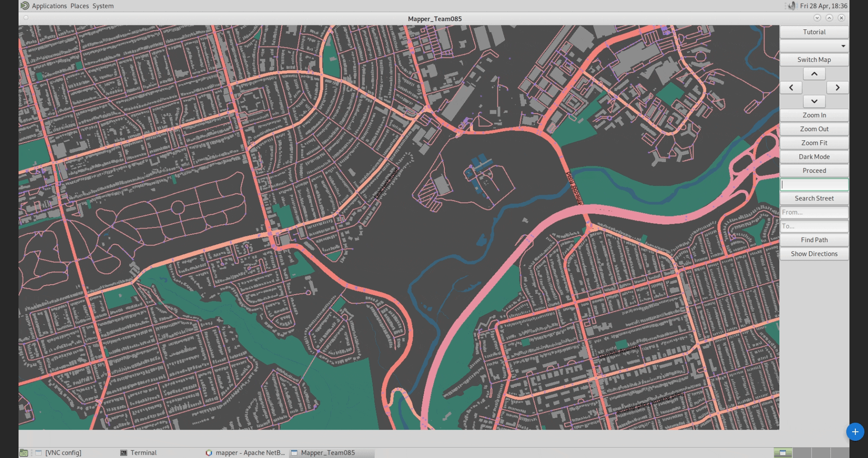
Task: Focus the To... destination field
Action: tap(814, 226)
